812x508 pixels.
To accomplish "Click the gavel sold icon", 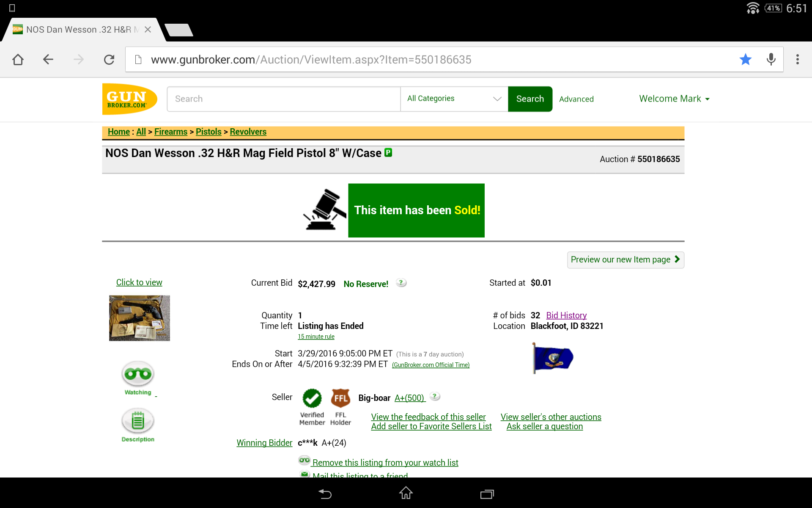I will [324, 210].
